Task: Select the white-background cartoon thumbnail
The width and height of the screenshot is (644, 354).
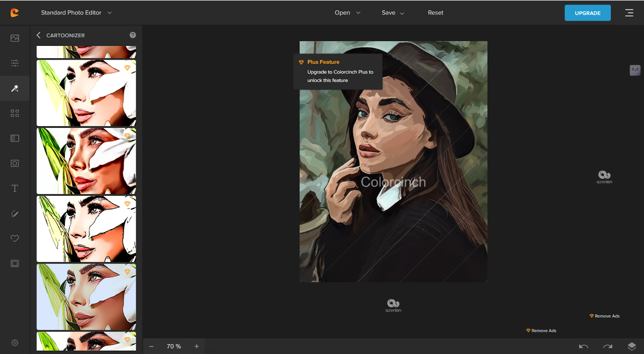Action: pyautogui.click(x=86, y=93)
